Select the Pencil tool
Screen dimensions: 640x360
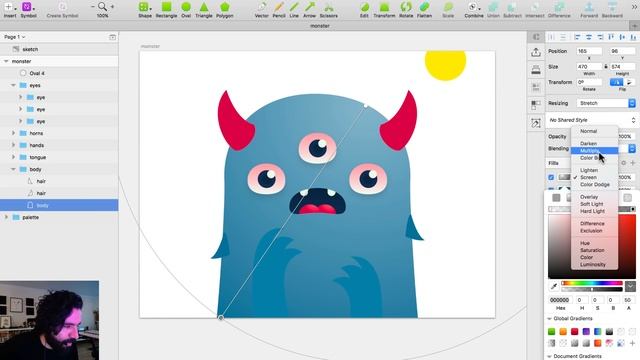(x=279, y=10)
